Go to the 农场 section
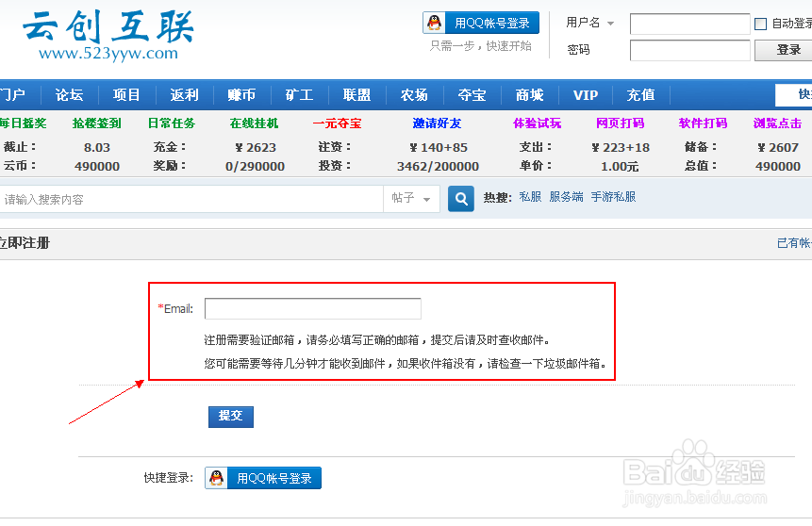The width and height of the screenshot is (812, 526). pos(414,95)
